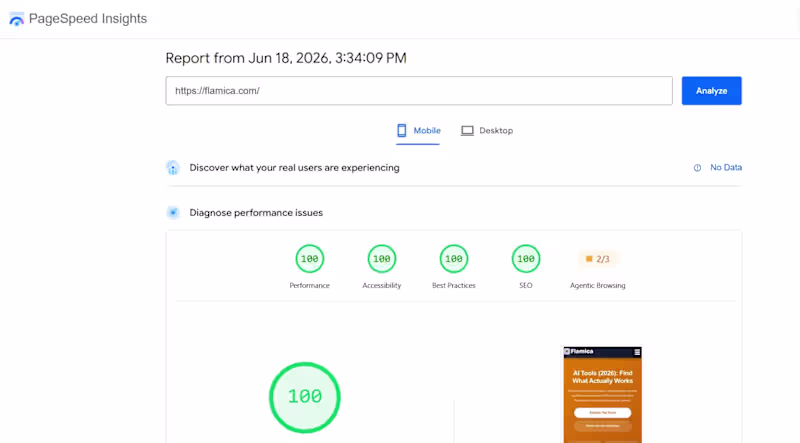Switch to the Mobile tab
The image size is (800, 443).
[418, 131]
